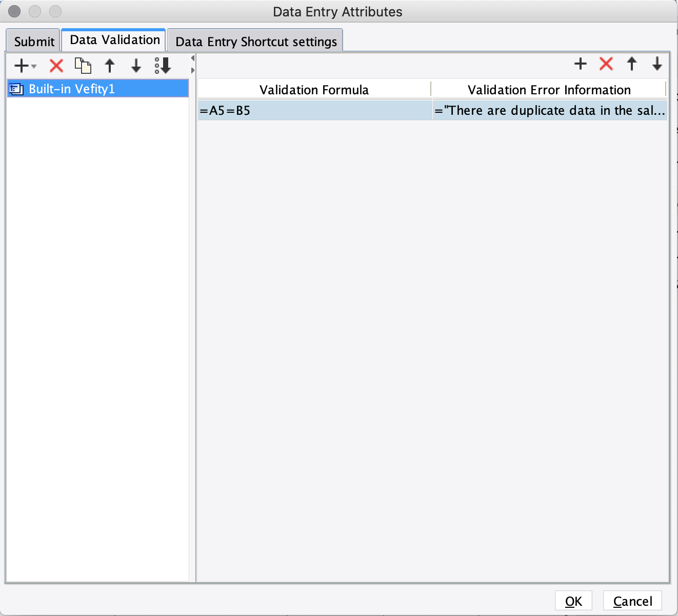This screenshot has width=678, height=616.
Task: Click the right-pointing panel expand arrow on divider
Action: pos(193,71)
